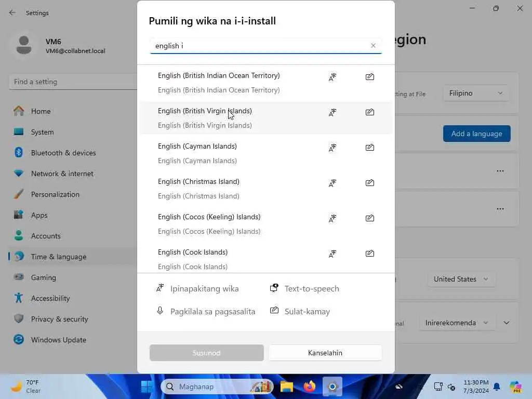
Task: Click display language icon for British Indian Ocean Territory
Action: (332, 77)
